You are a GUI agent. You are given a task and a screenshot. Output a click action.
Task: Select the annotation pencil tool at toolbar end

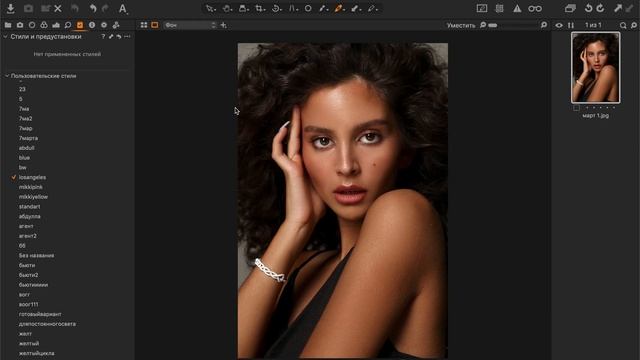pos(372,8)
